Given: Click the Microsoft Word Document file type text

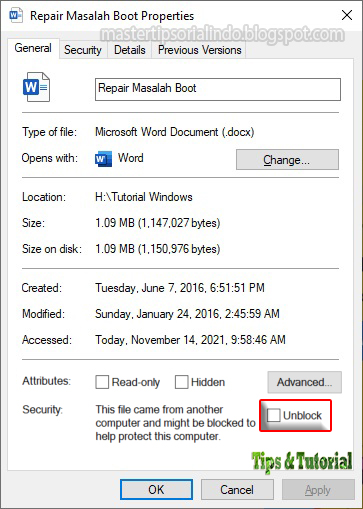Looking at the screenshot, I should pos(175,132).
